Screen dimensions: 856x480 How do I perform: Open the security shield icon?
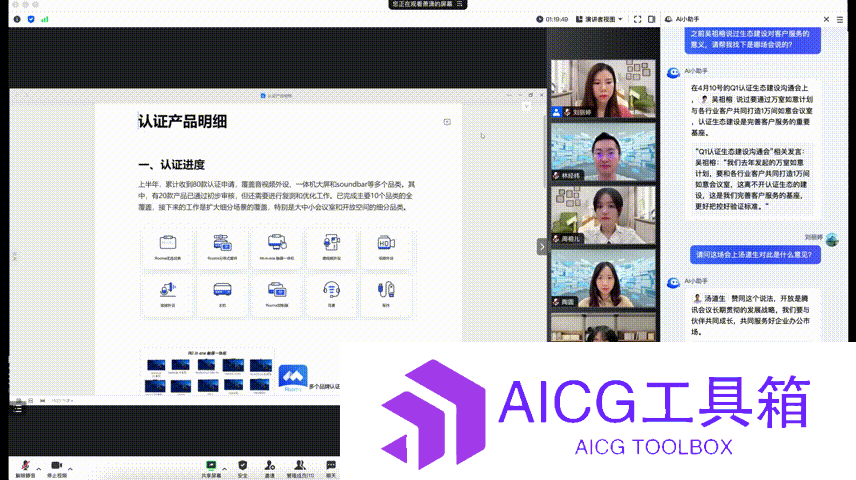point(242,465)
